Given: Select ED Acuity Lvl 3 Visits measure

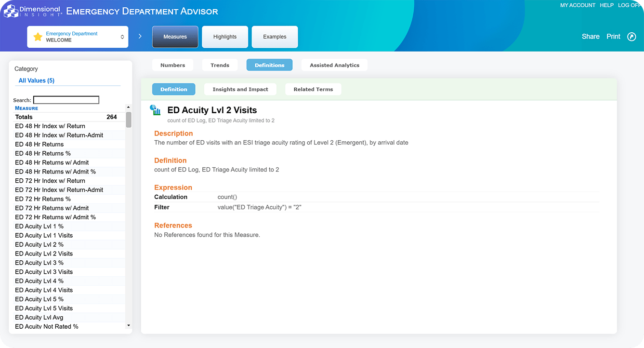Looking at the screenshot, I should tap(44, 272).
